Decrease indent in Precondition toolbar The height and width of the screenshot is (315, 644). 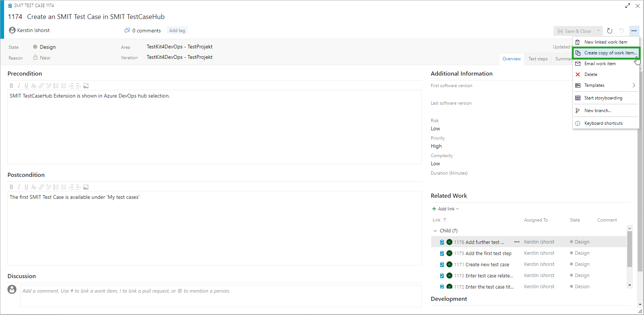pyautogui.click(x=71, y=86)
